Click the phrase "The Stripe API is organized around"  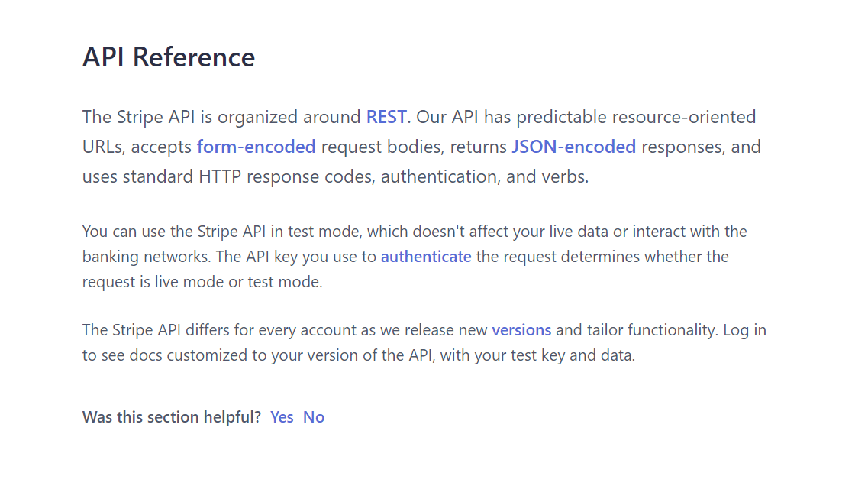221,118
